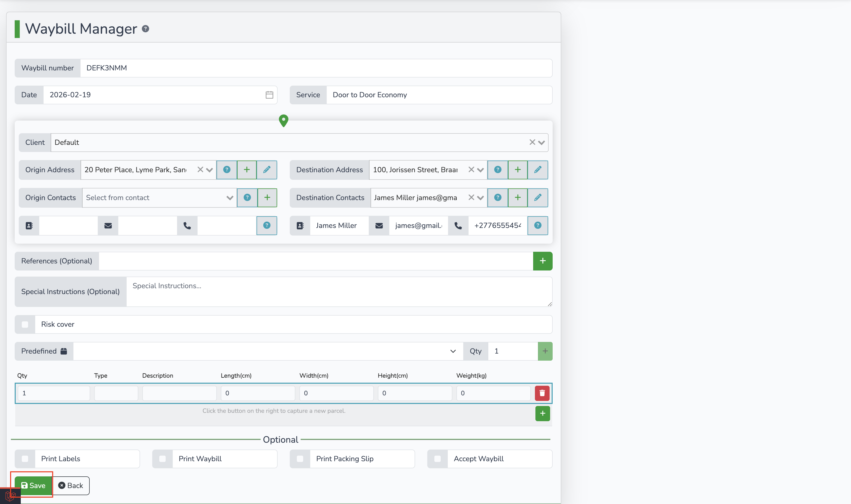Click destination contact details help icon
The width and height of the screenshot is (851, 504).
coord(538,225)
